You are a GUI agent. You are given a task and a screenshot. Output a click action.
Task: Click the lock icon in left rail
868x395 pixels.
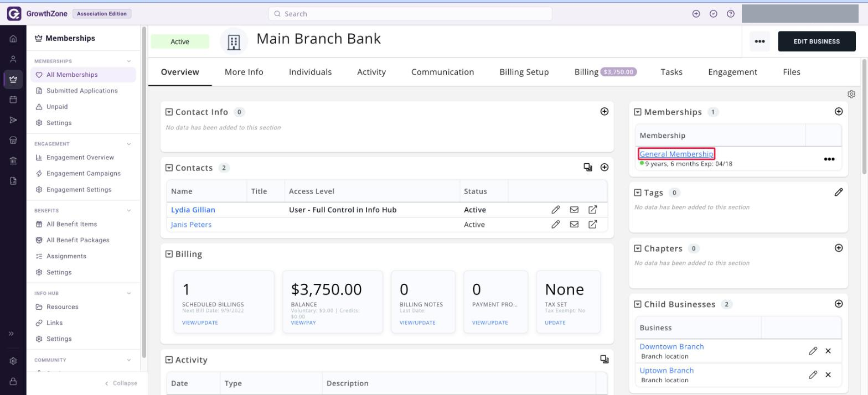[x=13, y=381]
